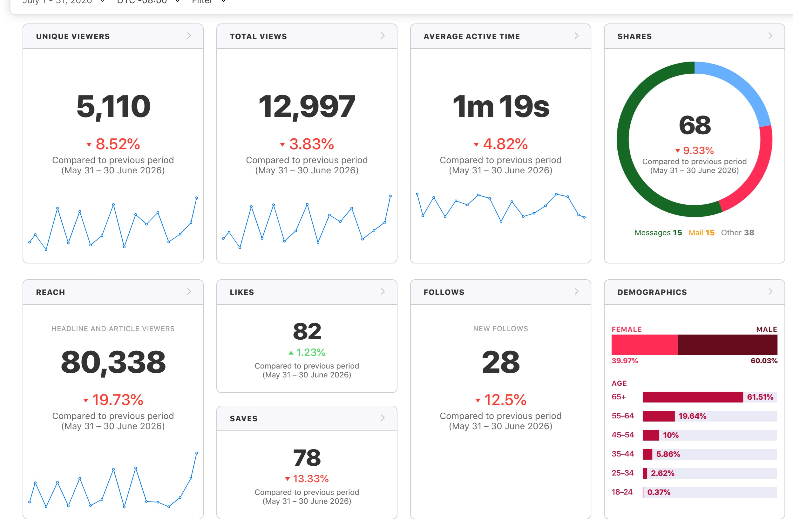This screenshot has height=532, width=793.
Task: Click the 12.5% follows decrease indicator
Action: click(x=501, y=400)
